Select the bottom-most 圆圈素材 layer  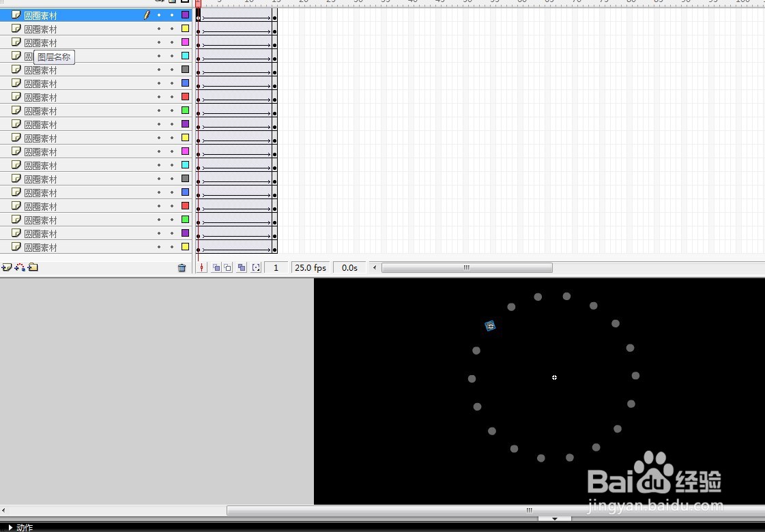pos(97,247)
